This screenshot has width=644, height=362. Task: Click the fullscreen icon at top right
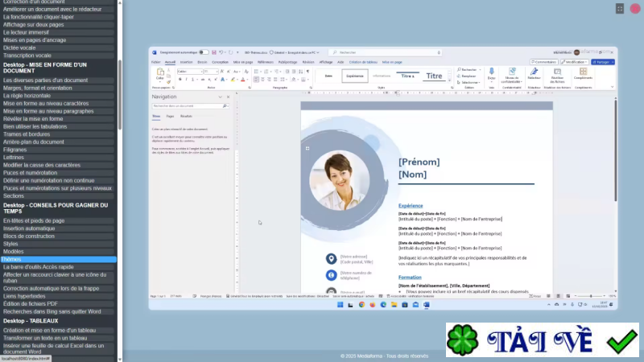point(620,9)
